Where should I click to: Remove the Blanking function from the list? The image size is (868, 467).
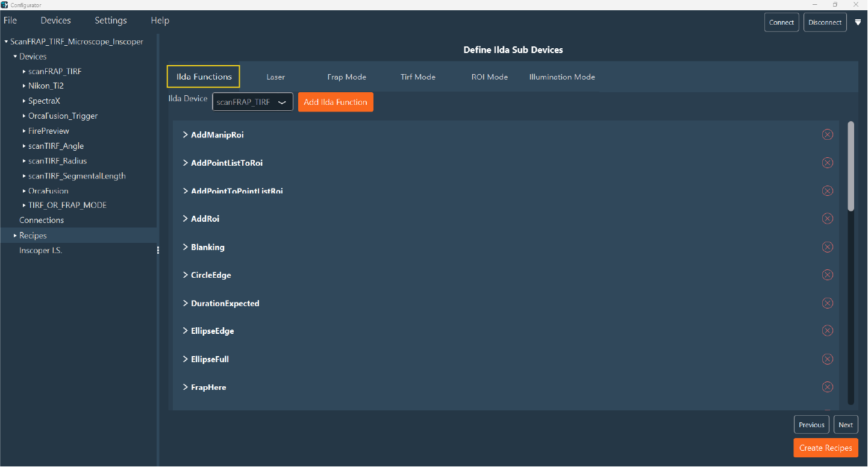click(827, 247)
